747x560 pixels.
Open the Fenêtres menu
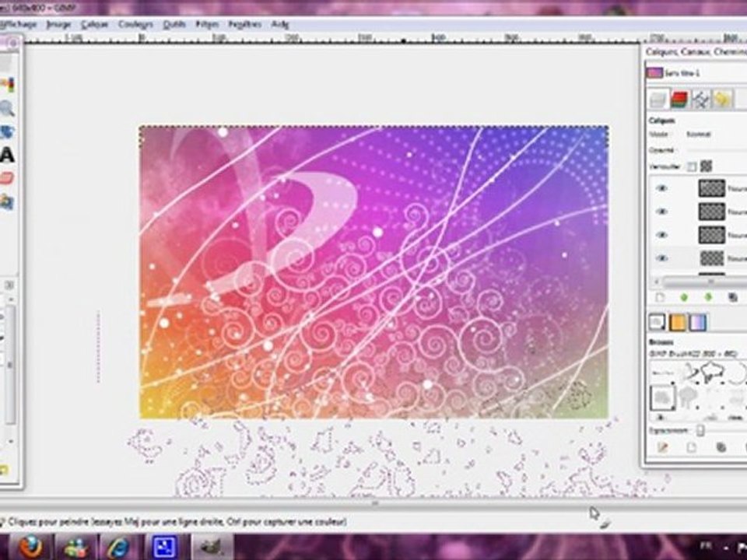(245, 24)
